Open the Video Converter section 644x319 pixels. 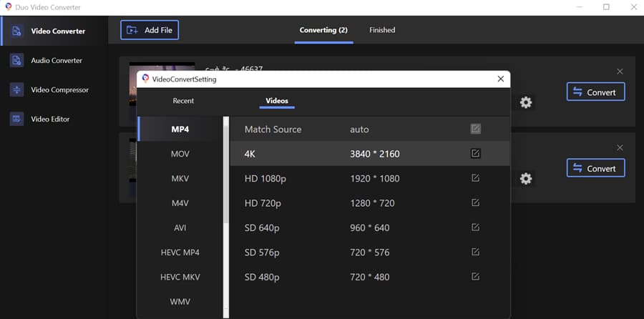(x=54, y=31)
